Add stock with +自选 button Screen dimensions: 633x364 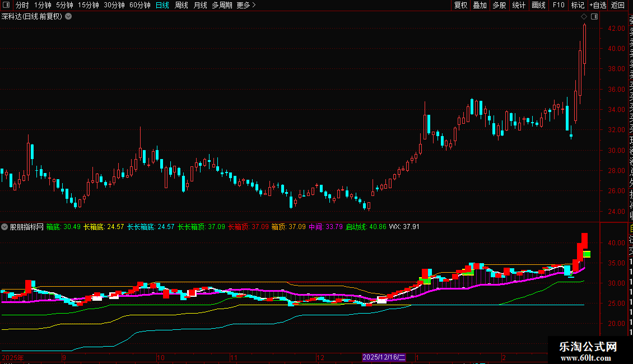tap(598, 5)
